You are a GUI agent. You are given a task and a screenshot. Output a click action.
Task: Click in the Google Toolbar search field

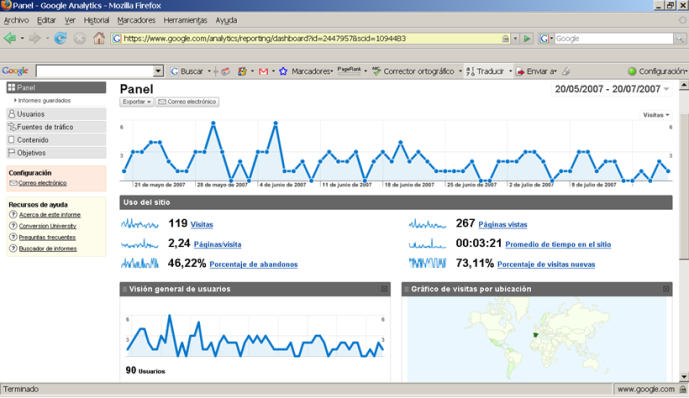[x=95, y=71]
